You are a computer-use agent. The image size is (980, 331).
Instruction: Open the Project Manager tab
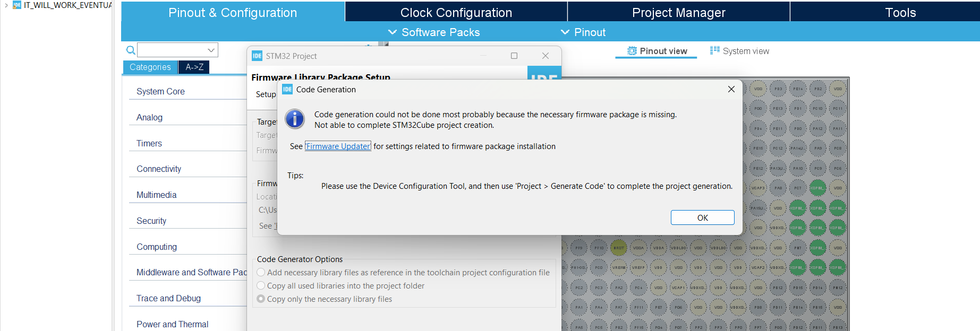click(678, 12)
